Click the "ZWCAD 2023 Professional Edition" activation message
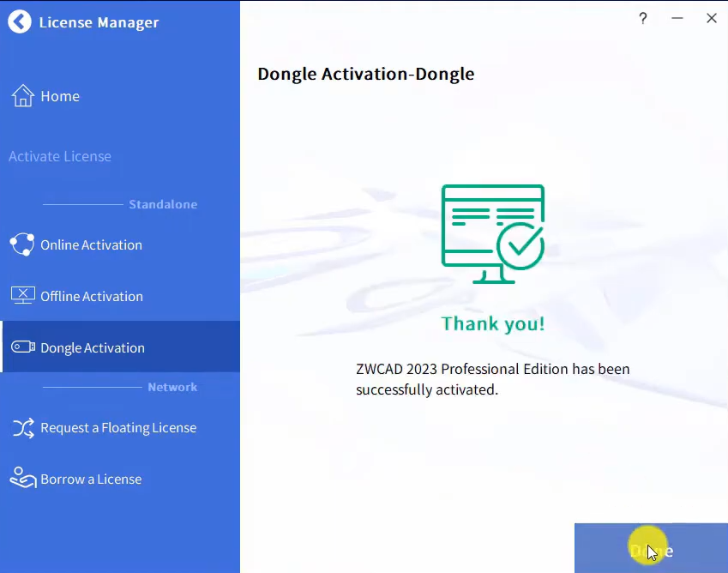This screenshot has width=728, height=573. click(492, 379)
